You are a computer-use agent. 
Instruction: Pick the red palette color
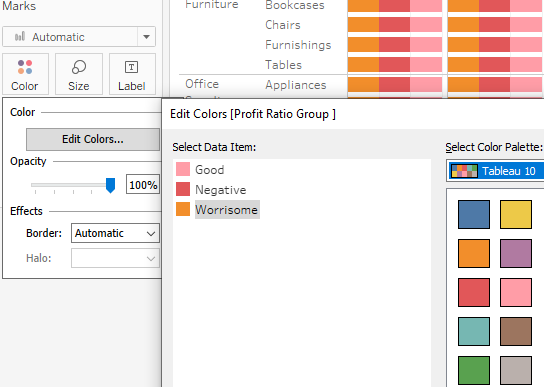pos(474,292)
